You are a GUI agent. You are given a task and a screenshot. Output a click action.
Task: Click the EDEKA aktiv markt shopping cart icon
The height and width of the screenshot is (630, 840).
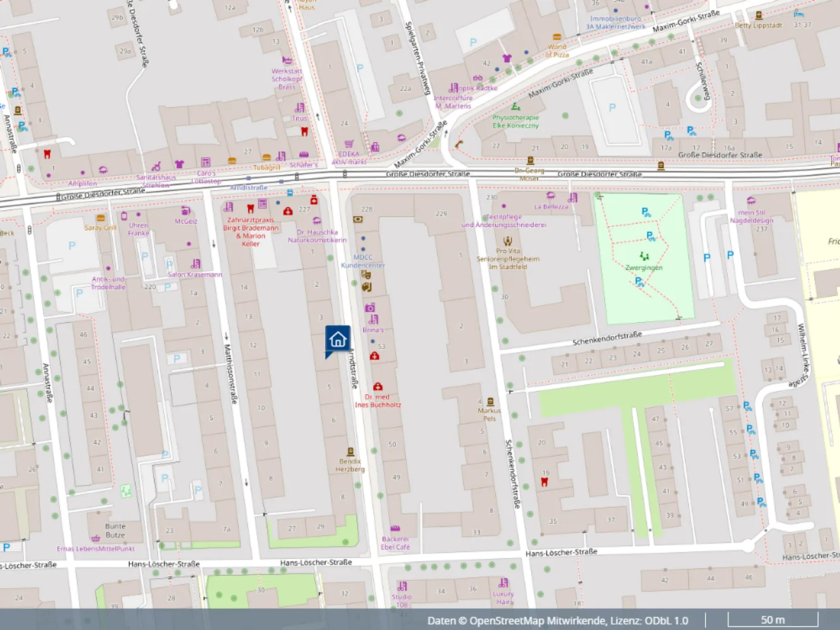coord(348,144)
